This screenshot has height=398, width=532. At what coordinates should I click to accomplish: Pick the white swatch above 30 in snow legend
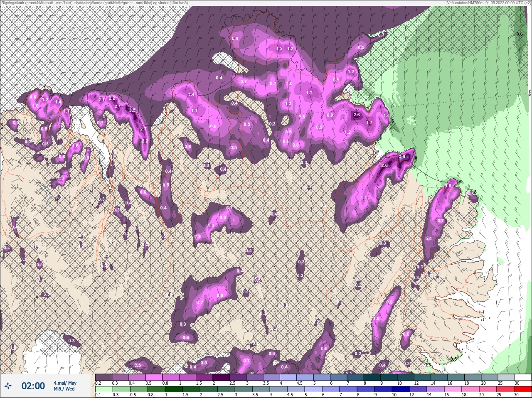point(523,377)
